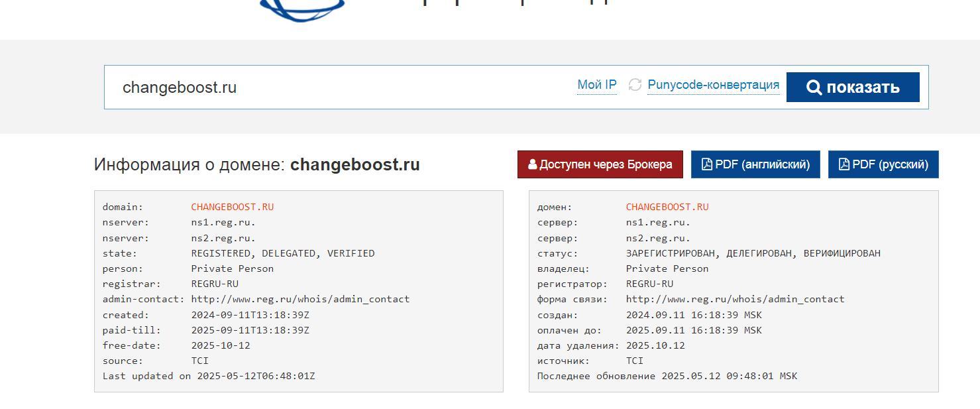Click Информация о домене heading
980x409 pixels.
click(257, 164)
